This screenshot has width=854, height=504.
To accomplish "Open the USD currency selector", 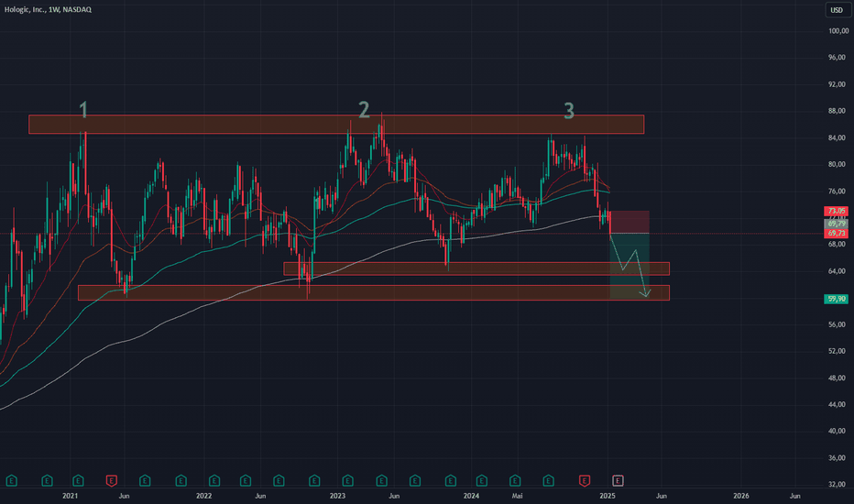I will tap(836, 10).
